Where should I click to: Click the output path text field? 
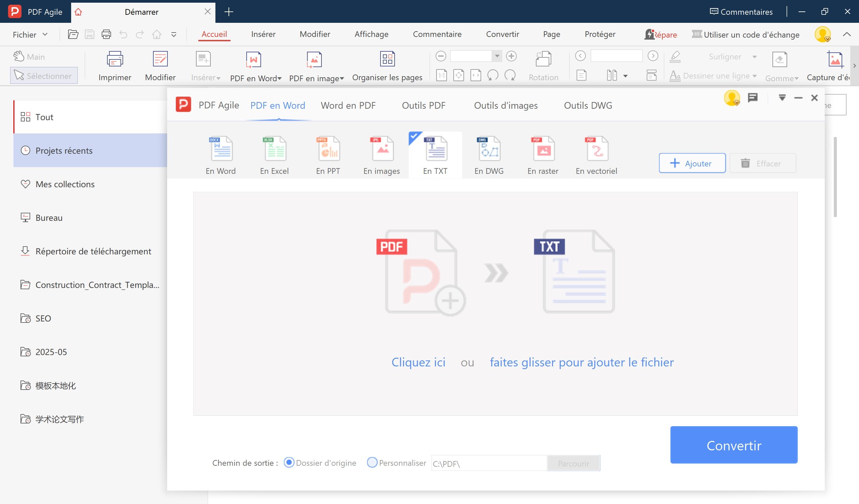click(489, 463)
